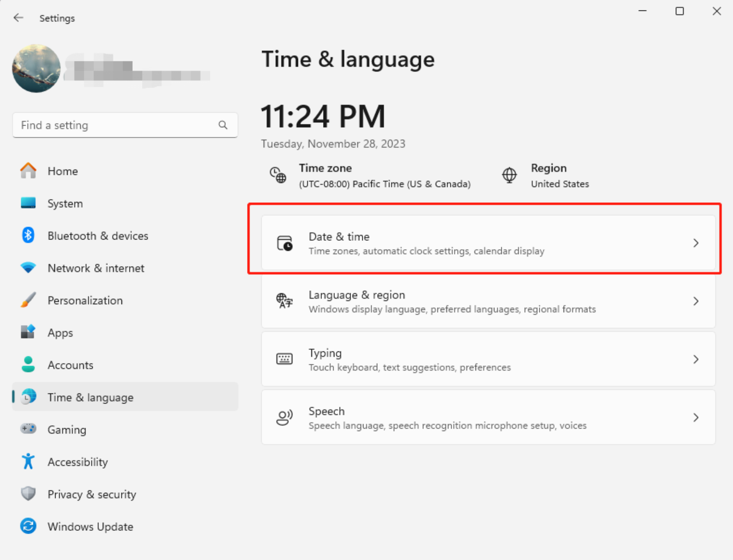The width and height of the screenshot is (733, 560).
Task: Open System settings category
Action: pyautogui.click(x=65, y=204)
